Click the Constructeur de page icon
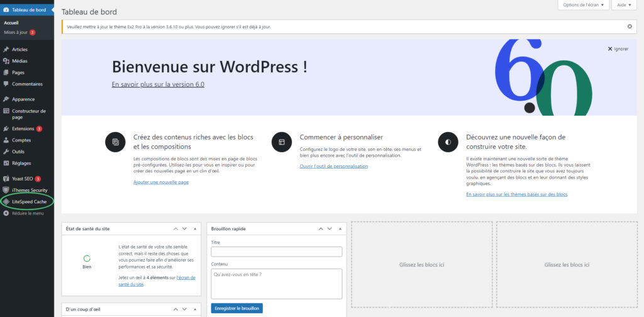 (6, 111)
